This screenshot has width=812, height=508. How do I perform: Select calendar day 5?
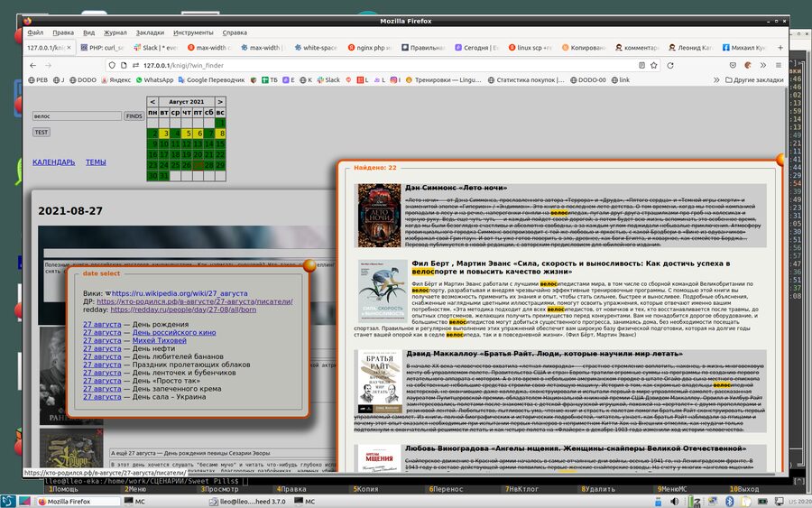click(187, 133)
